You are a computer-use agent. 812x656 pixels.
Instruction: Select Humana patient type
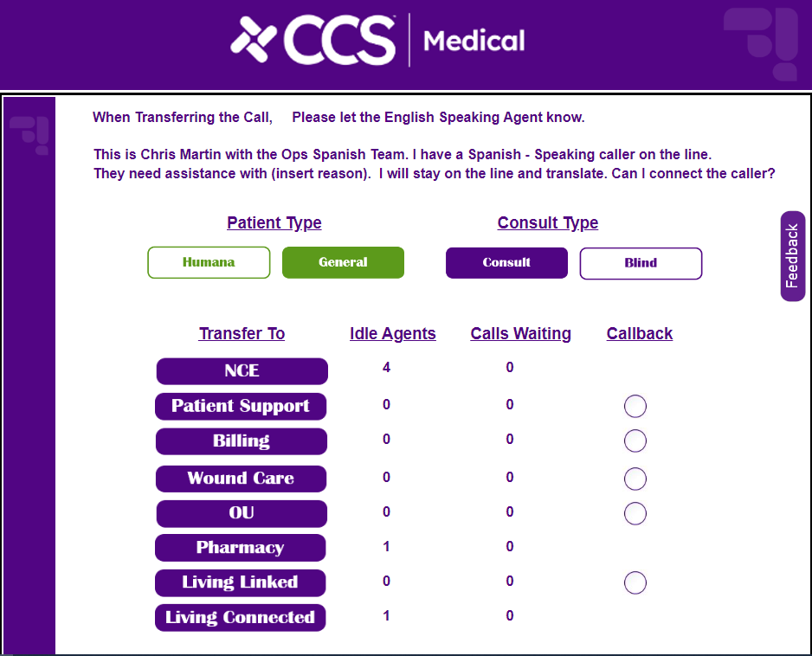tap(209, 262)
